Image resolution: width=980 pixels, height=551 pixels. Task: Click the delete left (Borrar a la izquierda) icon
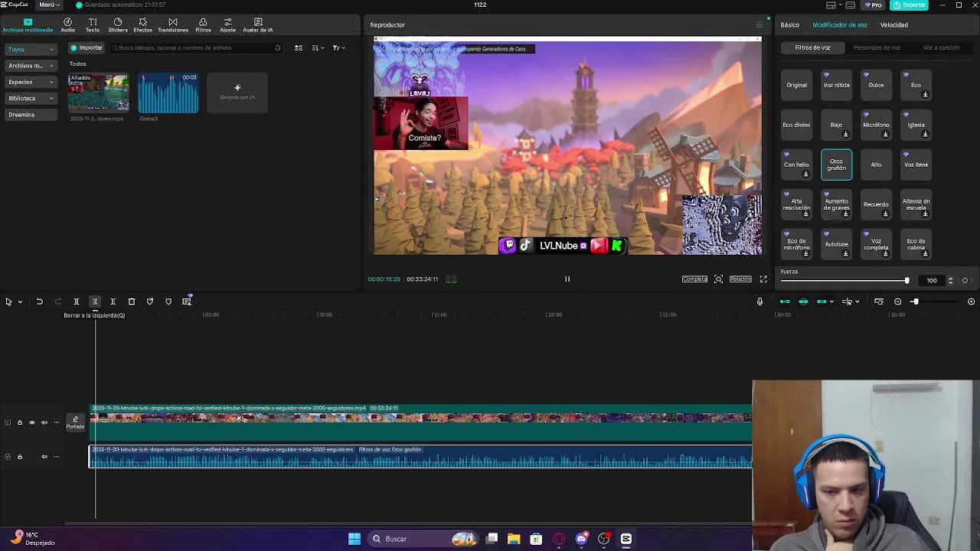(x=95, y=302)
